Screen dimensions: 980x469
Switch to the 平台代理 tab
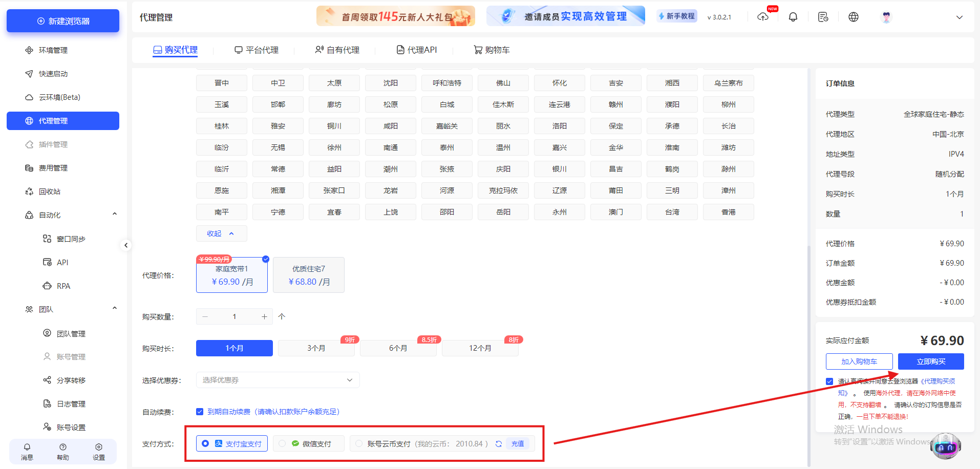coord(257,50)
